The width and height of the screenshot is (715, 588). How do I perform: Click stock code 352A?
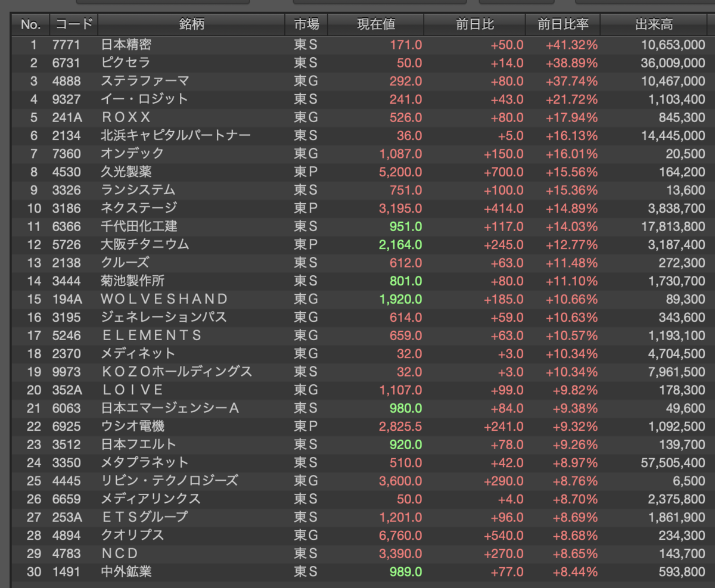tap(67, 390)
